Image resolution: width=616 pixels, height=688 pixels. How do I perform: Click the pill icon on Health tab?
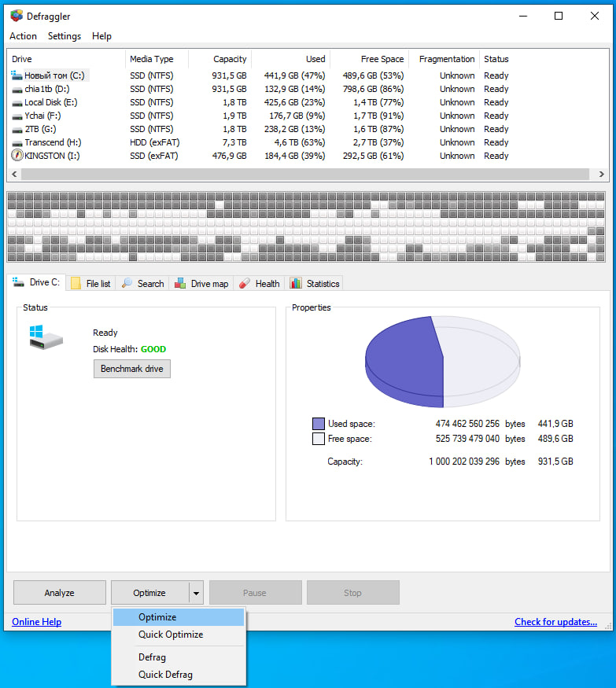[245, 283]
